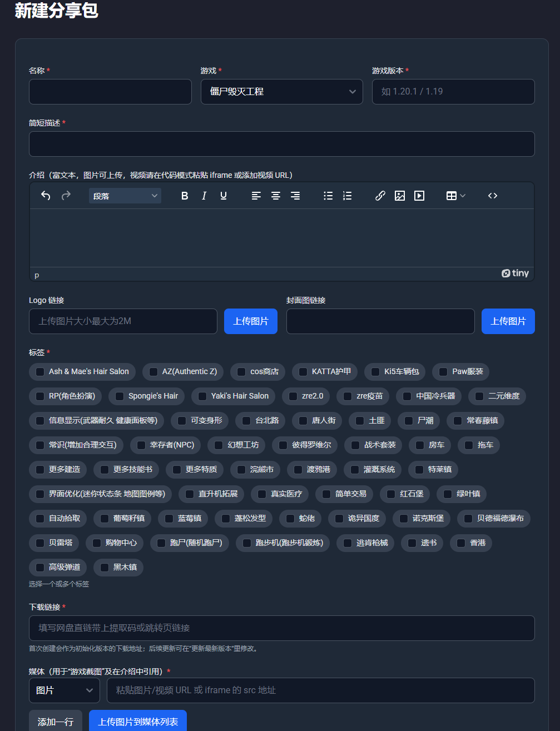The height and width of the screenshot is (731, 560).
Task: Center-align the paragraph text
Action: (276, 196)
